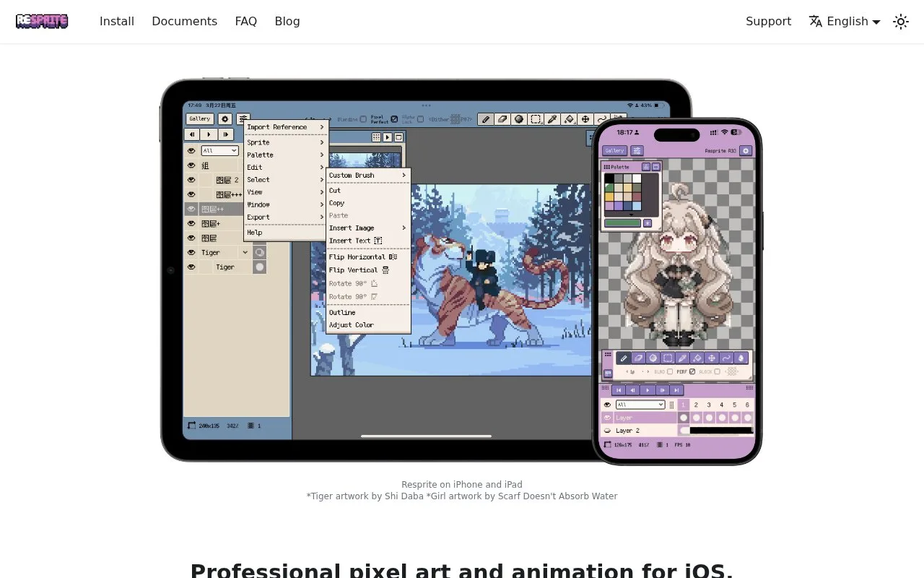
Task: Open the Export menu entry
Action: [286, 217]
